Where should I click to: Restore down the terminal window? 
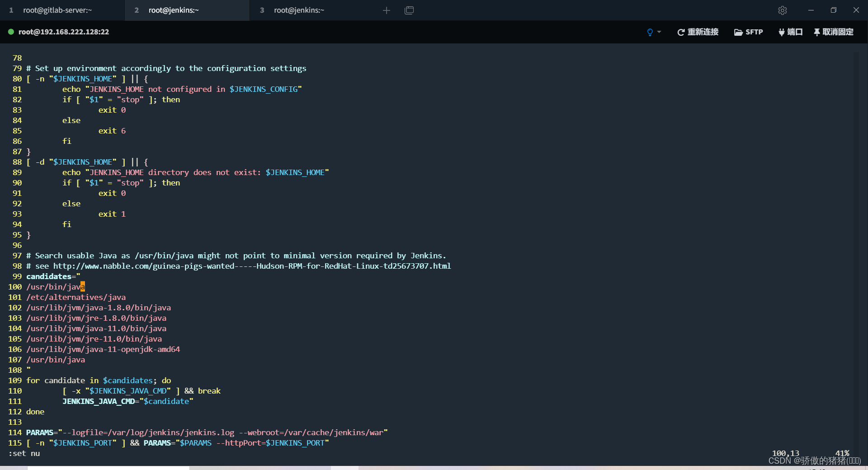(x=834, y=10)
